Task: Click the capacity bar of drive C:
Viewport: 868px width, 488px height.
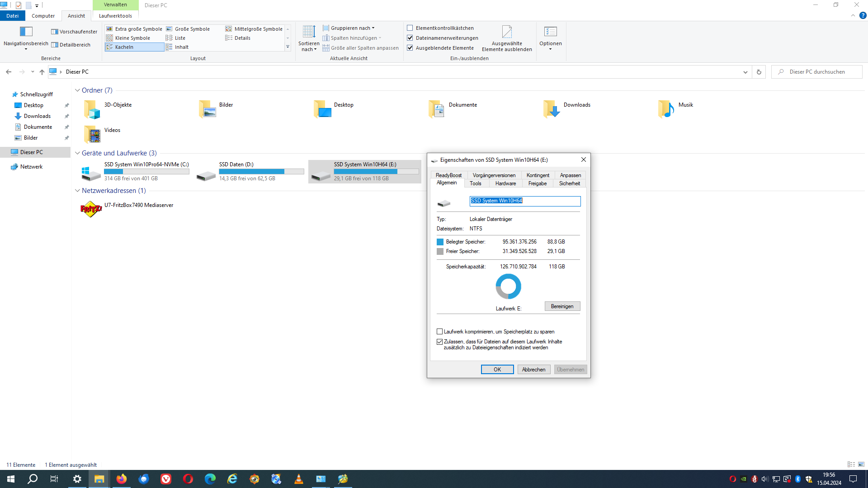Action: point(146,171)
